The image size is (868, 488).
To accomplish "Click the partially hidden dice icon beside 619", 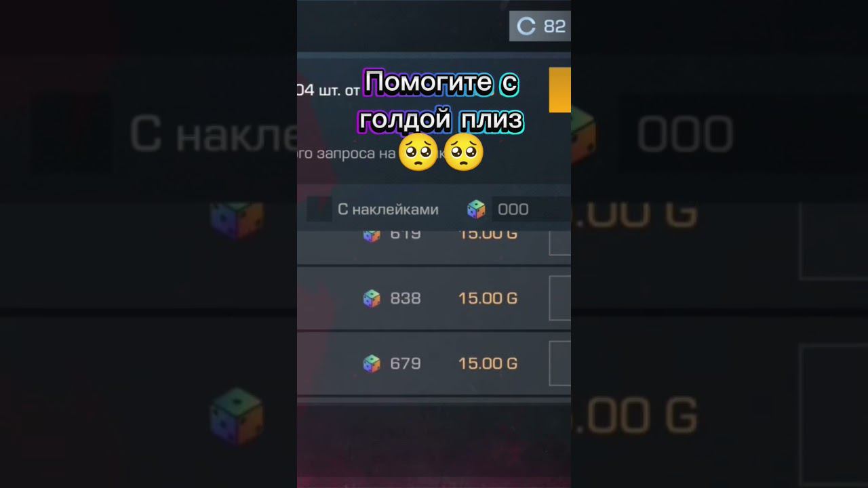I will pyautogui.click(x=372, y=236).
